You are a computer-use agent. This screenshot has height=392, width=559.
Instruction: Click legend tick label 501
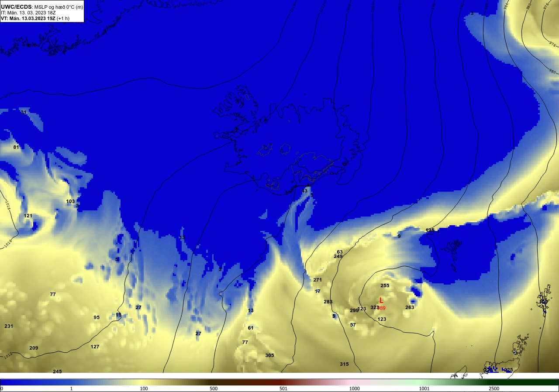[x=284, y=389]
